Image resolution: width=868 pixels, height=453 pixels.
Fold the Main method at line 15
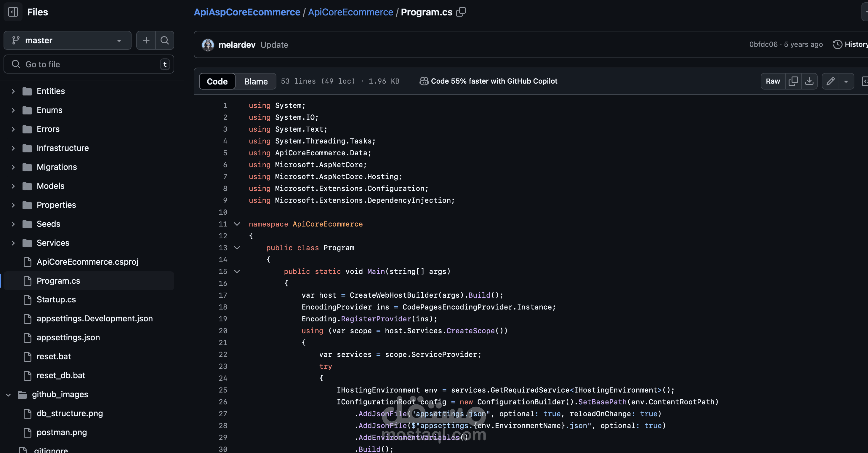point(237,272)
